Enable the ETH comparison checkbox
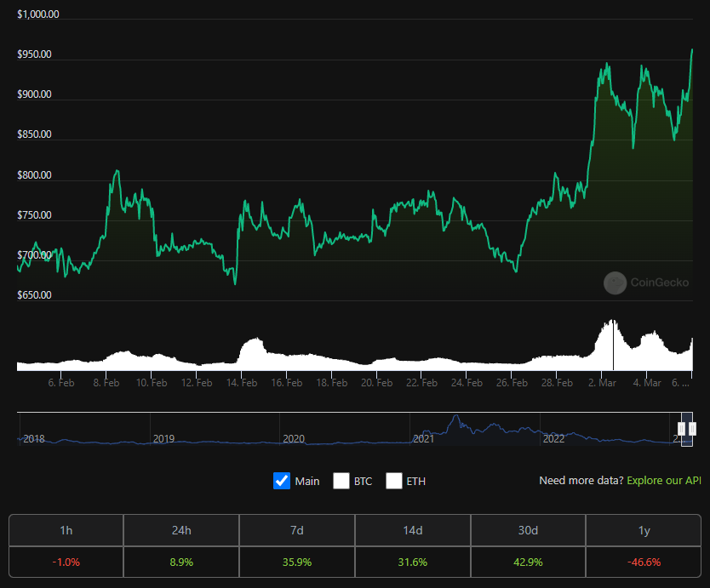Viewport: 710px width, 588px height. click(x=394, y=481)
